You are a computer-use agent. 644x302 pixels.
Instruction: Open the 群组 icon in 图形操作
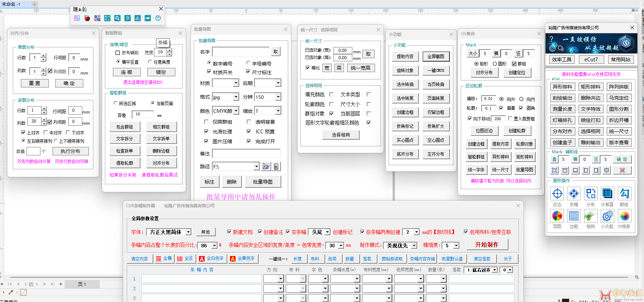(624, 194)
